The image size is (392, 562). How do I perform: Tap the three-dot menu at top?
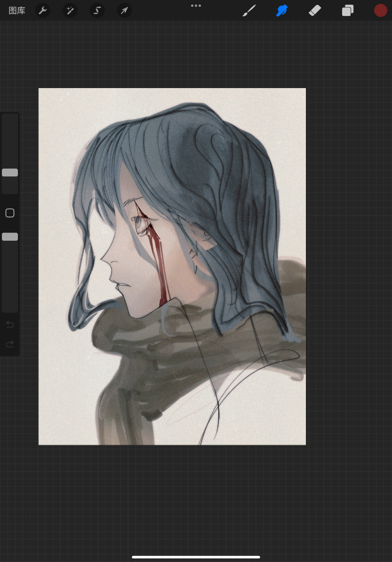coord(196,6)
